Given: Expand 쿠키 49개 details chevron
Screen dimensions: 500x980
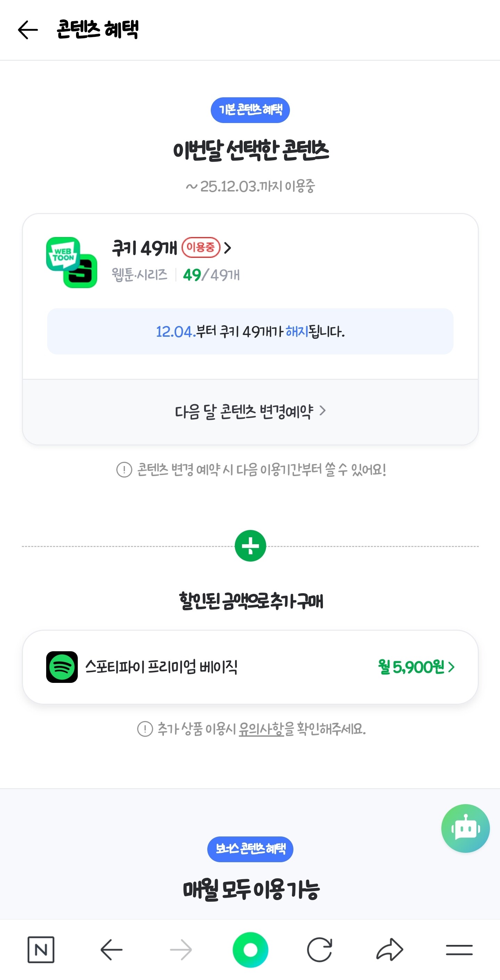Looking at the screenshot, I should click(x=228, y=248).
